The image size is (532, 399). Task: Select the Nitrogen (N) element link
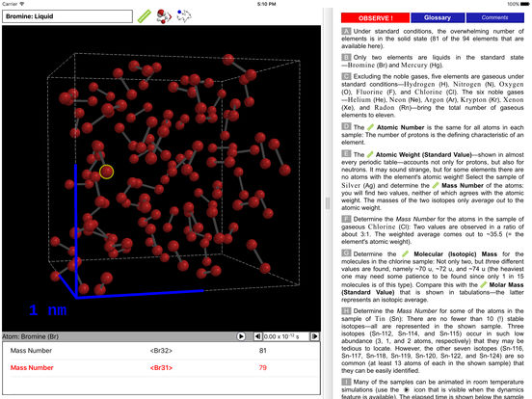tap(472, 84)
